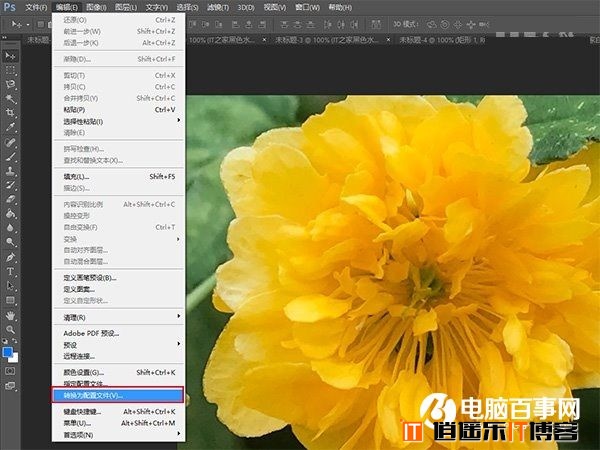
Task: Swap foreground and background colors
Action: [15, 341]
